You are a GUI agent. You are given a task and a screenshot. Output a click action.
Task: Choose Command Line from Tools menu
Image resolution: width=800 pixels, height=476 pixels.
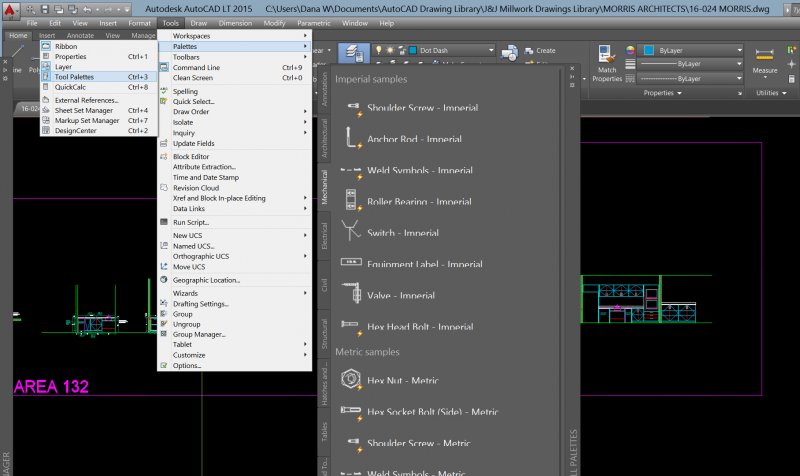tap(235, 67)
